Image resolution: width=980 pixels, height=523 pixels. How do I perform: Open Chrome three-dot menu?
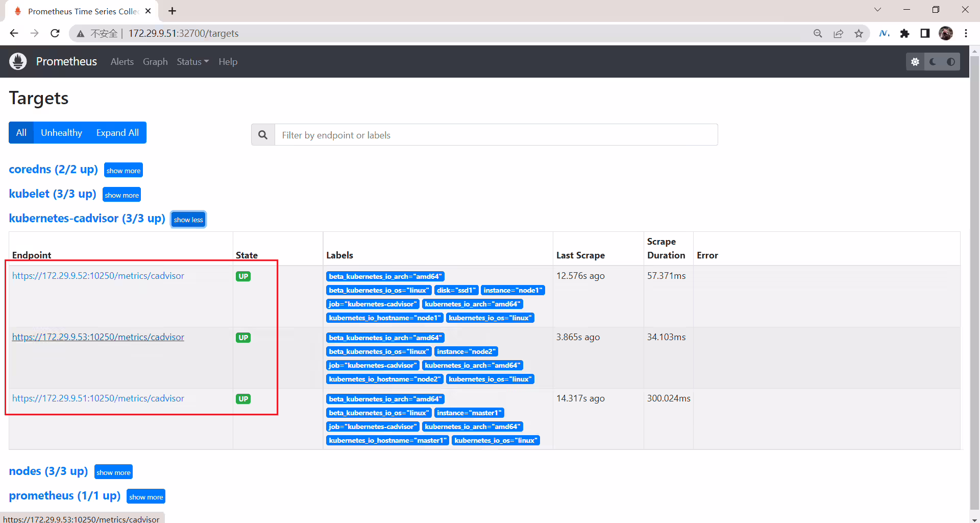click(x=966, y=33)
